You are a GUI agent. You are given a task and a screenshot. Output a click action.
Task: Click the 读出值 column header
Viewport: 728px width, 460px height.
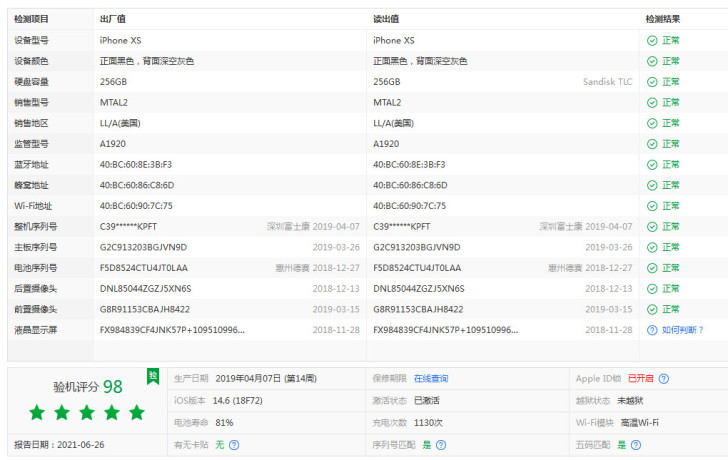tap(386, 19)
